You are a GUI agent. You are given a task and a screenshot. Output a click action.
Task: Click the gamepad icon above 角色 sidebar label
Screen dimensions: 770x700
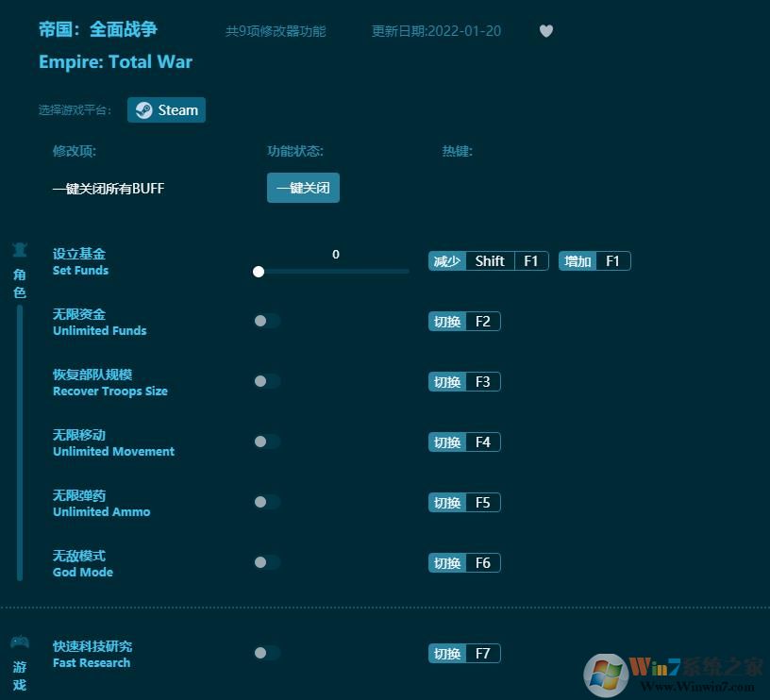coord(20,248)
